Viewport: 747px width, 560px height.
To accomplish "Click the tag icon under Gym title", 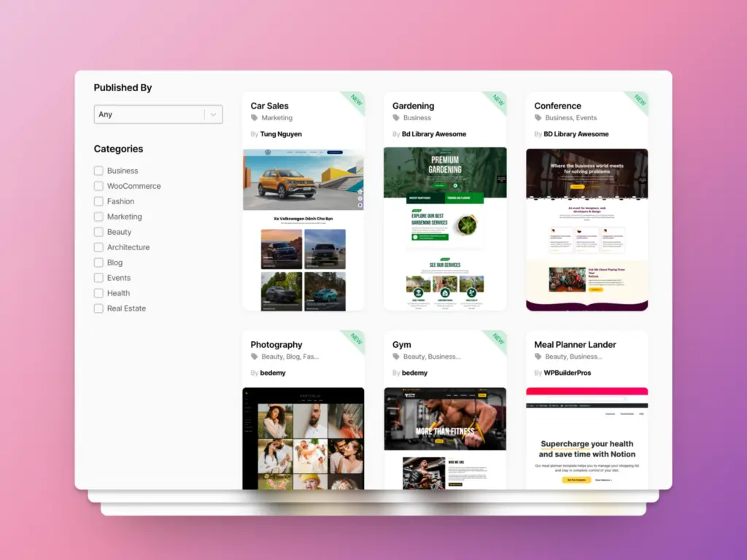I will [396, 357].
